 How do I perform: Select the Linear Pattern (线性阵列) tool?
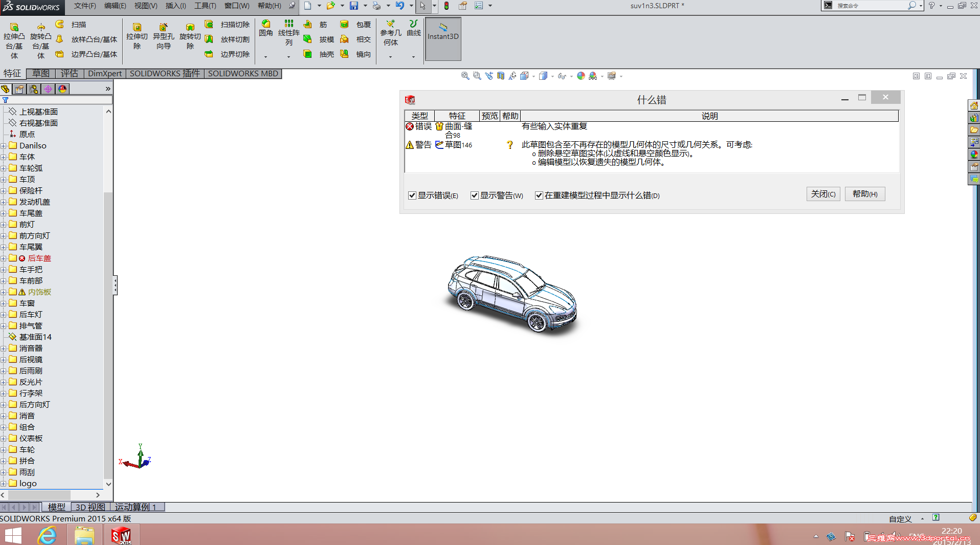point(289,33)
